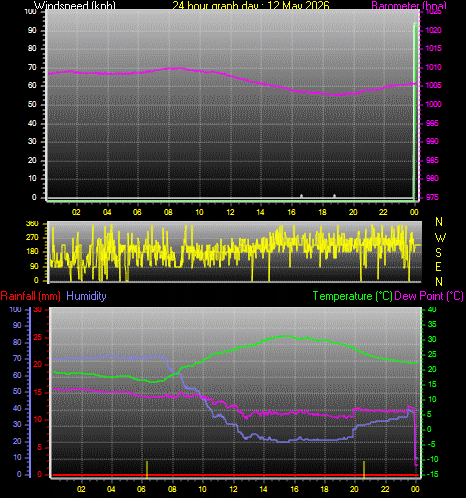Viewport: 466px width, 498px height.
Task: Click the 22 hour label under windspeed chart
Action: (x=383, y=212)
